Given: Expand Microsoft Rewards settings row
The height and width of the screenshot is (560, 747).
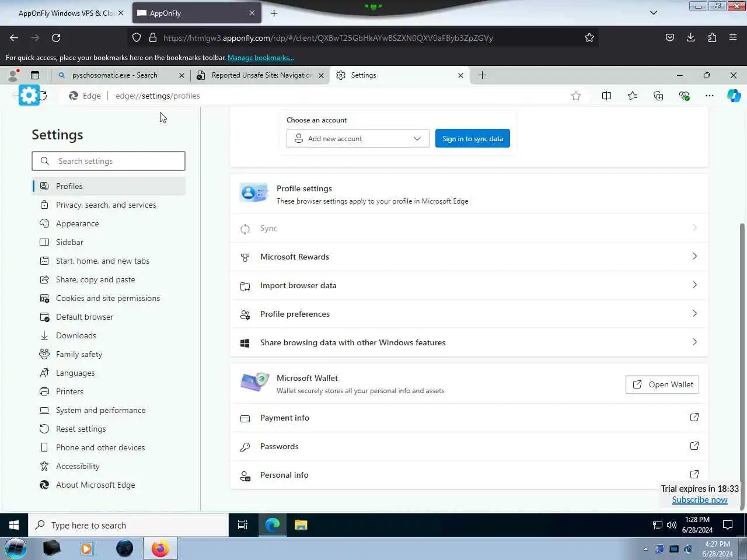Looking at the screenshot, I should 469,257.
